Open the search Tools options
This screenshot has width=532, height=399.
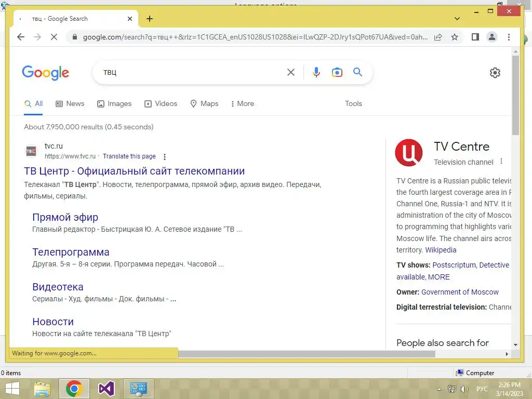353,104
